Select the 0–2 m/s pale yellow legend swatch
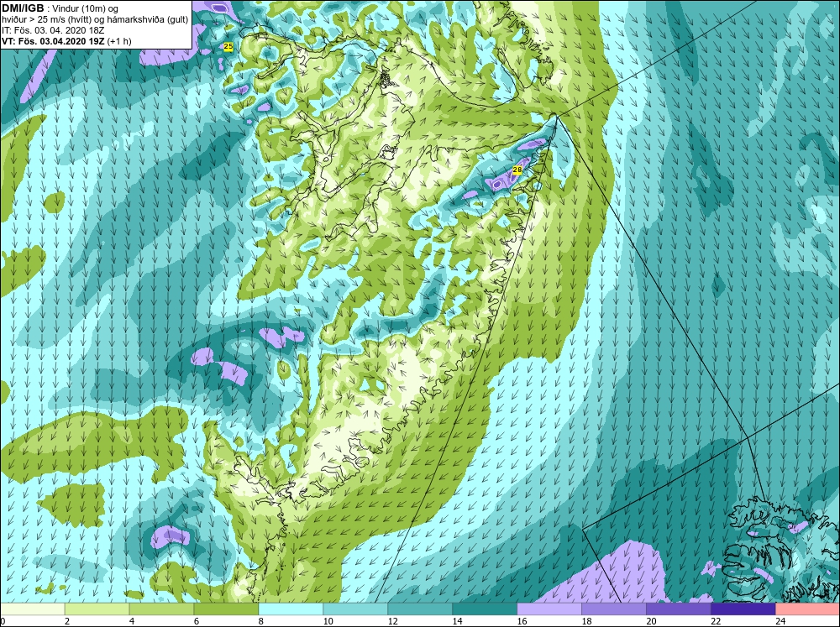 (x=32, y=609)
